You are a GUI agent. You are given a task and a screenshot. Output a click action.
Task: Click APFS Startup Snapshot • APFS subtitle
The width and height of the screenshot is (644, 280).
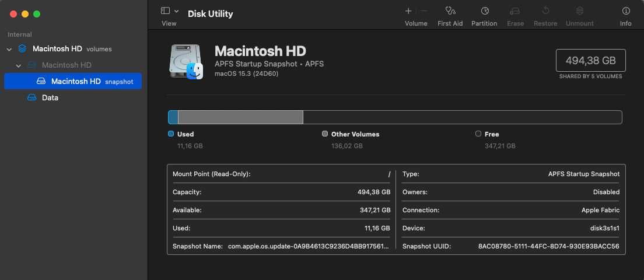coord(269,64)
